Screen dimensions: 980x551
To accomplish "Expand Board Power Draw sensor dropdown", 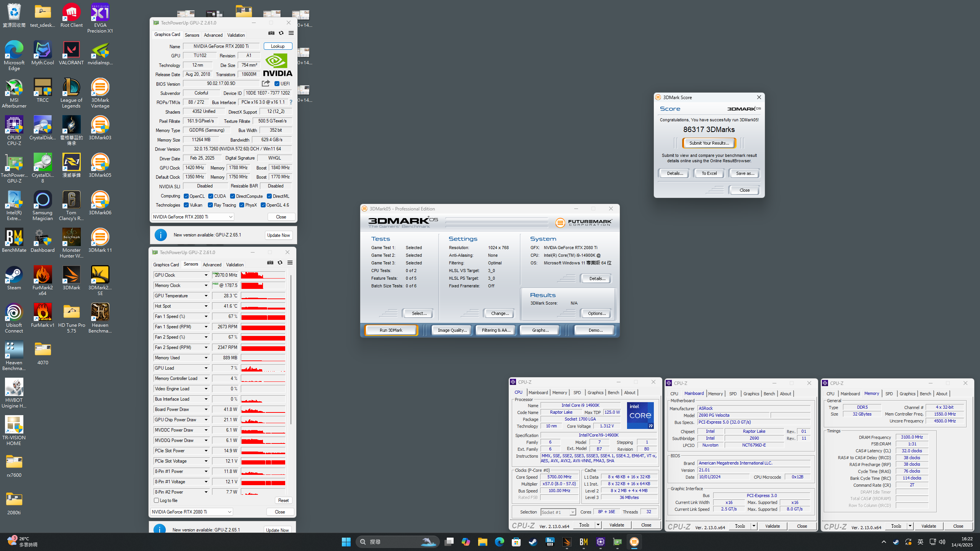I will (206, 409).
